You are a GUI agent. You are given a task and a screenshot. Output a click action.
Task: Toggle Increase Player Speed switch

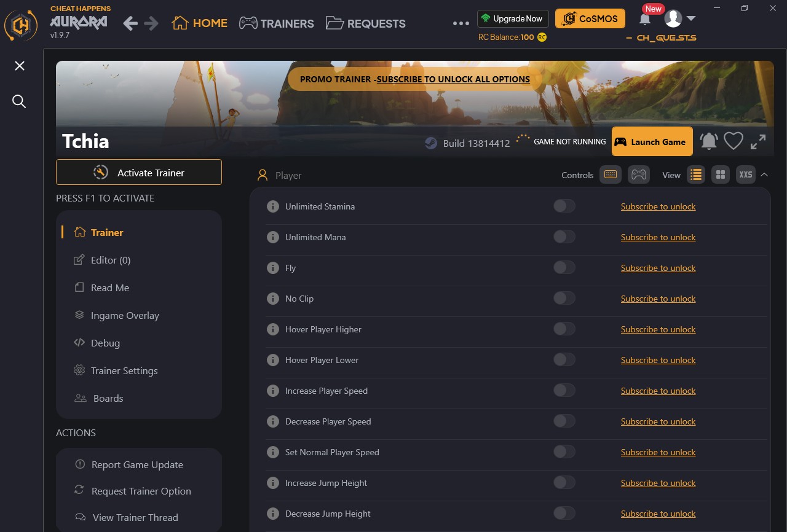point(564,390)
